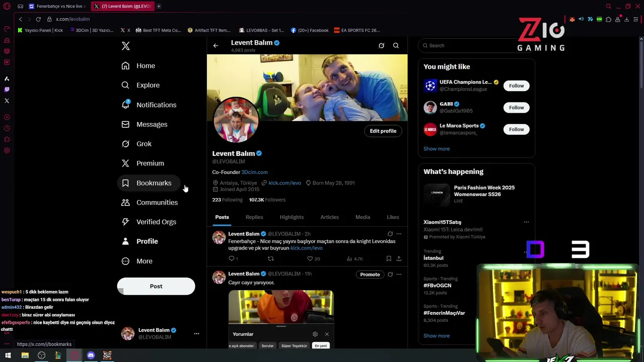The height and width of the screenshot is (362, 644).
Task: Switch to Fenerbahçe vs Nice live tab
Action: [x=57, y=6]
